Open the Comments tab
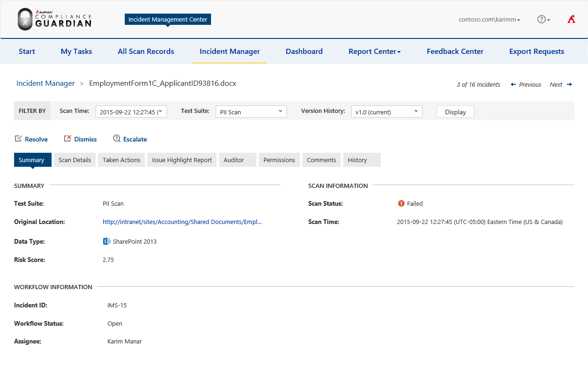This screenshot has height=373, width=588. (322, 160)
